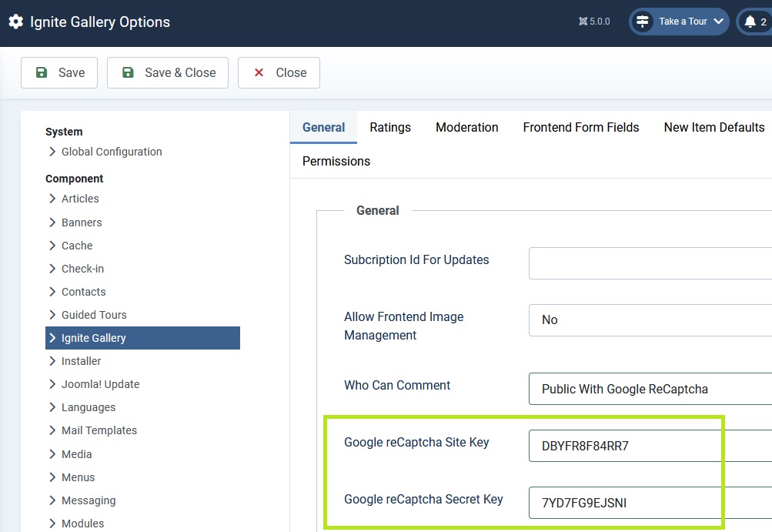This screenshot has height=532, width=772.
Task: Click the gear icon beside Ignite Gallery Options
Action: pyautogui.click(x=15, y=22)
